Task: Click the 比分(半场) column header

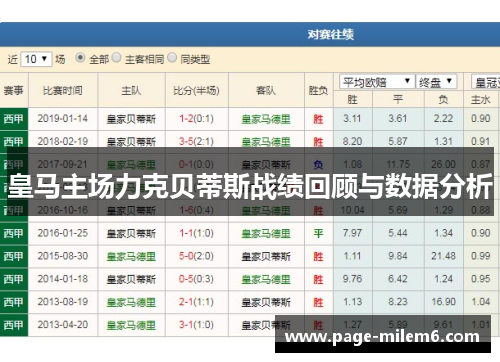Action: [x=196, y=90]
